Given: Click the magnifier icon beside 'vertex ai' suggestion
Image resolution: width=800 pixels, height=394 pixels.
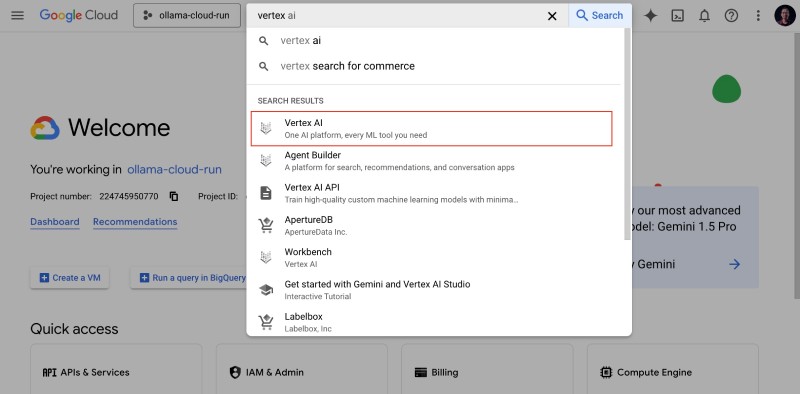Looking at the screenshot, I should coord(263,41).
